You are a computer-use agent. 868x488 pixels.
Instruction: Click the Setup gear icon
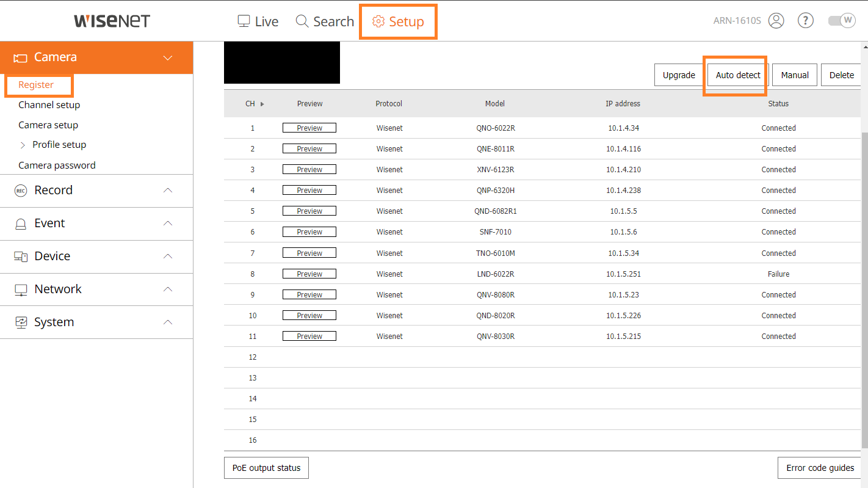click(378, 21)
